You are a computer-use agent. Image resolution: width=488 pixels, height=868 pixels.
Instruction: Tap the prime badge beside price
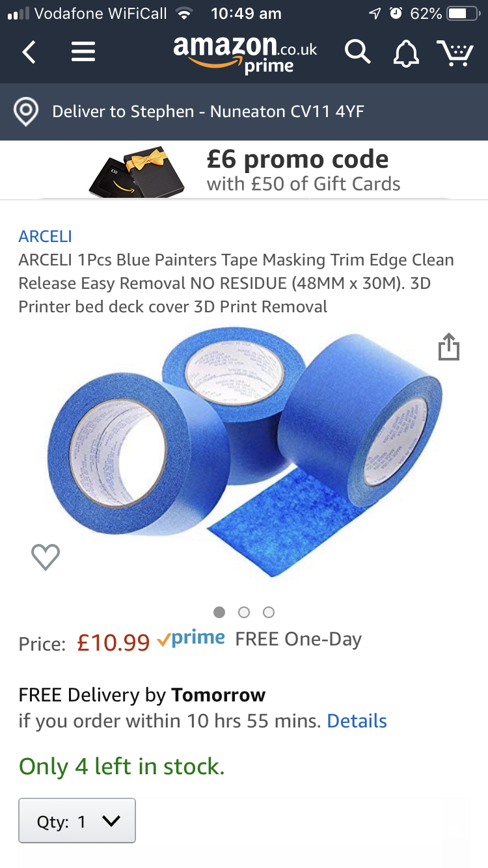point(191,640)
